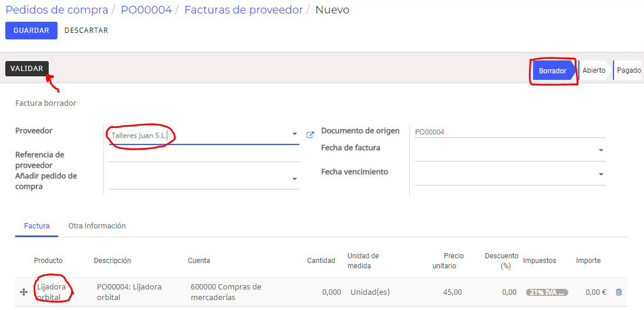644x310 pixels.
Task: Click the Unidad de medida column header
Action: point(363,261)
